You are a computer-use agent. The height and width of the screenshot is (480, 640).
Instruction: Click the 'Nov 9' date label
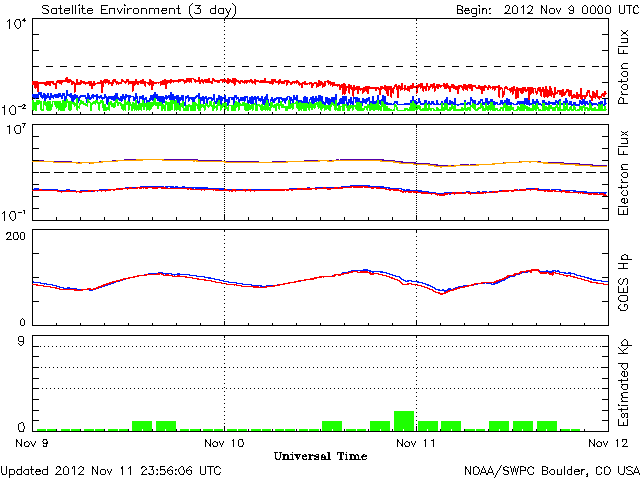click(31, 443)
